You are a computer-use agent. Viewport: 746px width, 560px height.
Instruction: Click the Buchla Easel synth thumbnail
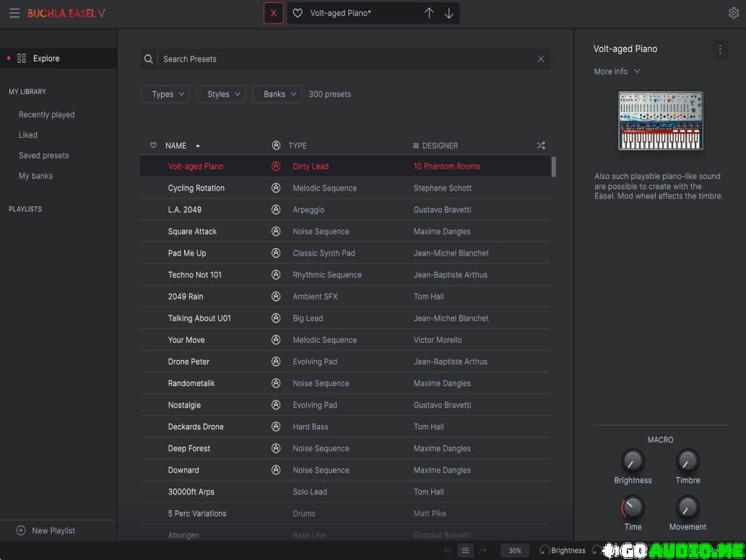point(660,121)
